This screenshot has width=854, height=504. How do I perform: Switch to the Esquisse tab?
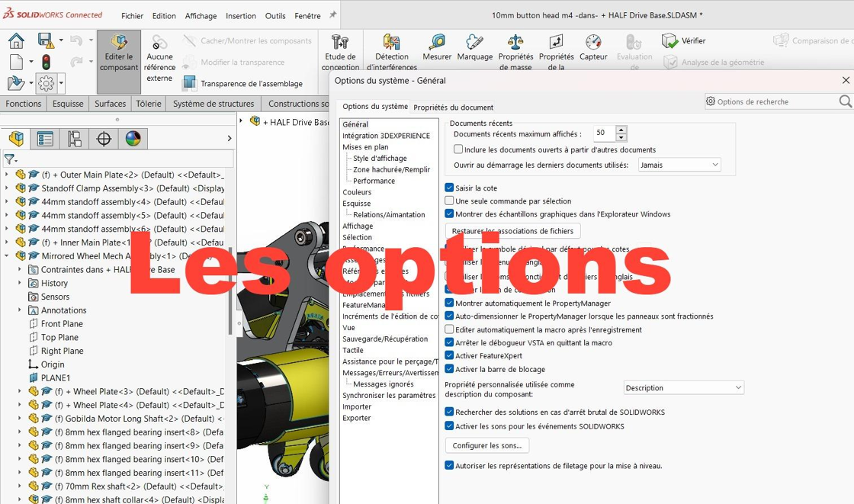68,104
